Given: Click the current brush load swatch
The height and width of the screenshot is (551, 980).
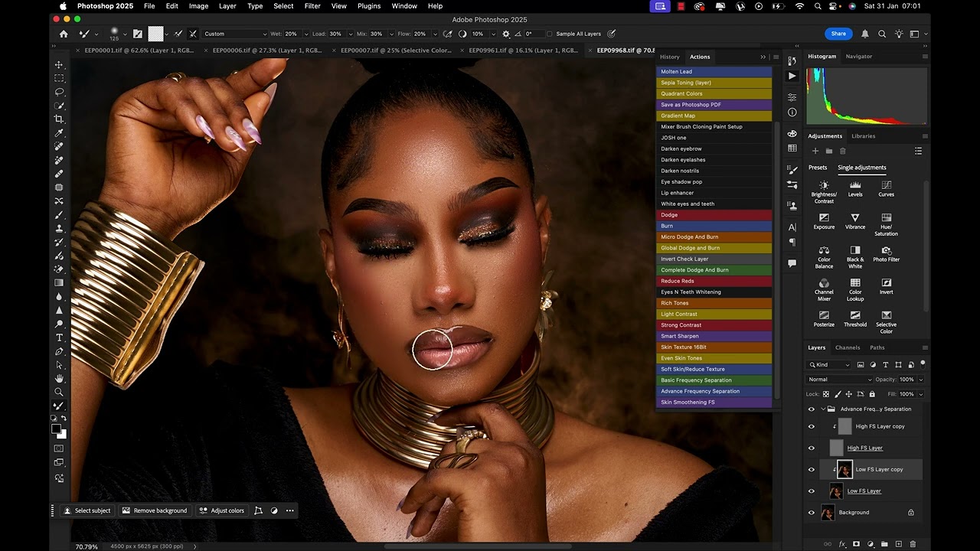Looking at the screenshot, I should click(x=155, y=34).
